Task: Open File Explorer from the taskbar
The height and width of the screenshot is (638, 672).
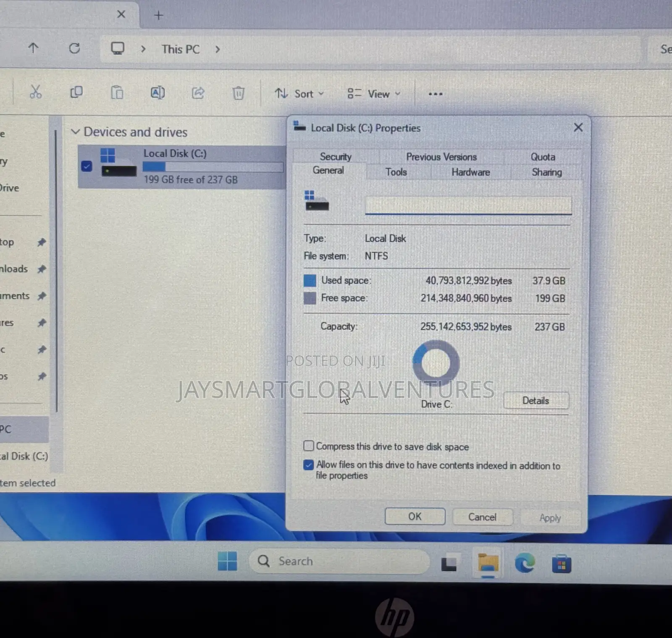Action: (x=488, y=564)
